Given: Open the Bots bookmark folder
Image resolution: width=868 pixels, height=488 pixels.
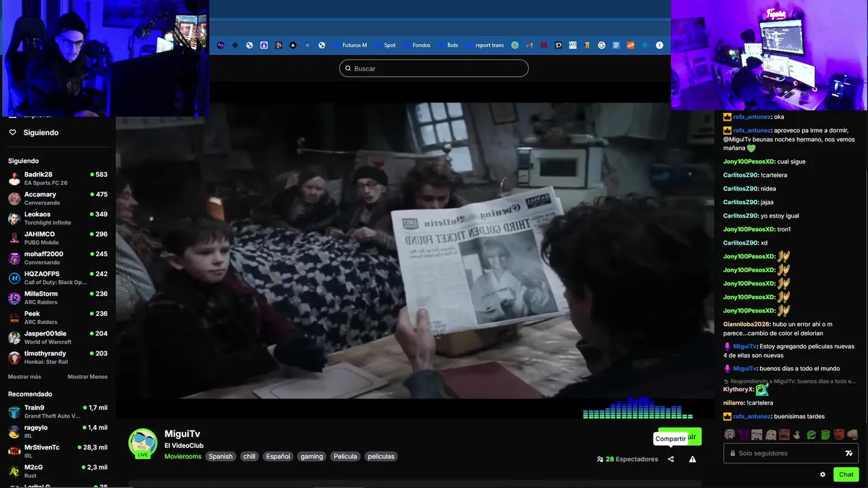Looking at the screenshot, I should click(448, 45).
